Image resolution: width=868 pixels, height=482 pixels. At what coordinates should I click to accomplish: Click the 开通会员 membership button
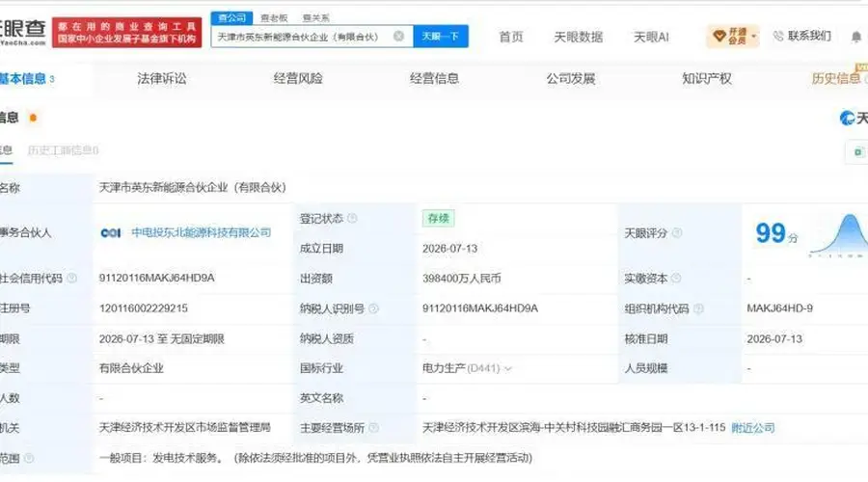pos(732,37)
